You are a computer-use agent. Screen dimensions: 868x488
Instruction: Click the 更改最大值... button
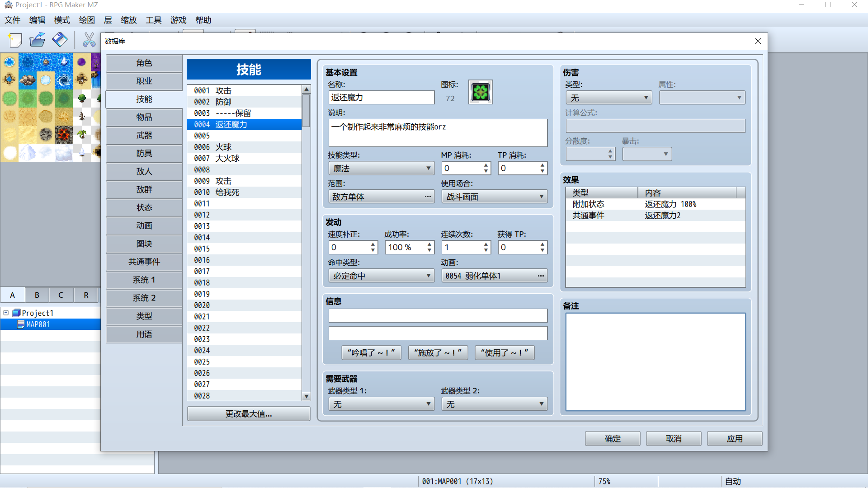[249, 414]
